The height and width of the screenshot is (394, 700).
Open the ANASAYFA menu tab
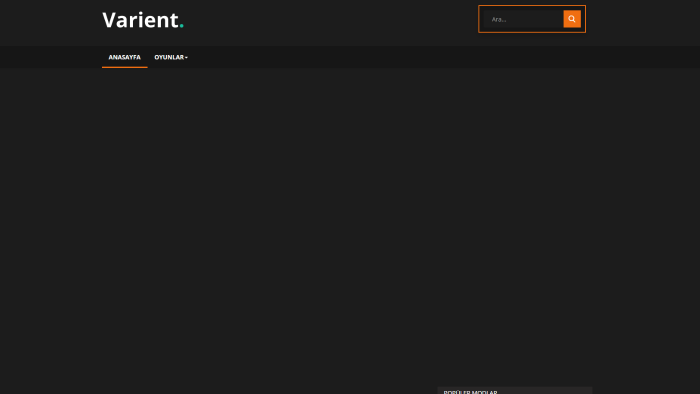click(x=125, y=57)
